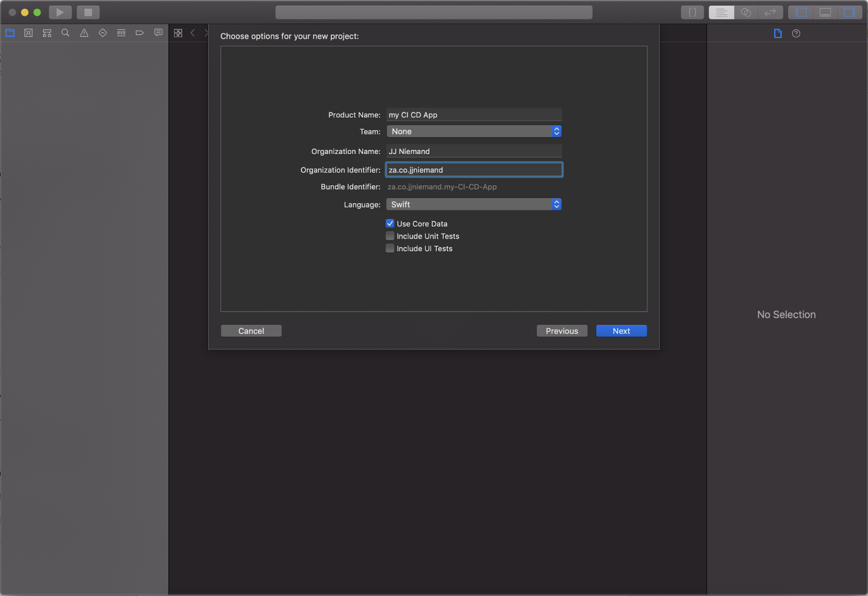Open the Language dropdown showing Swift
Screen dimensions: 868x596
point(474,204)
